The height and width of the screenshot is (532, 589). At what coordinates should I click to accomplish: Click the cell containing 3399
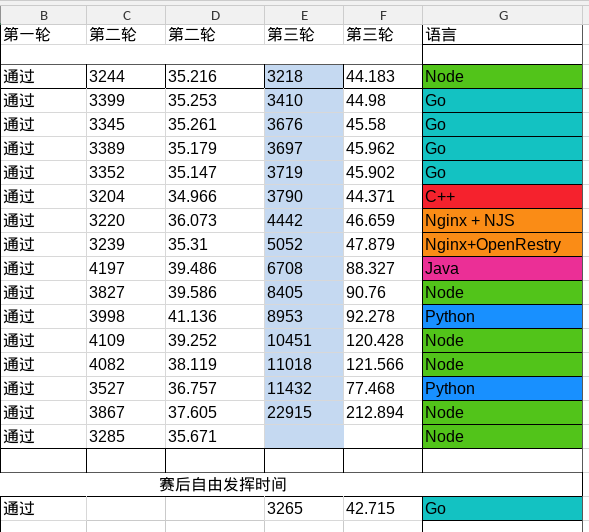[126, 101]
